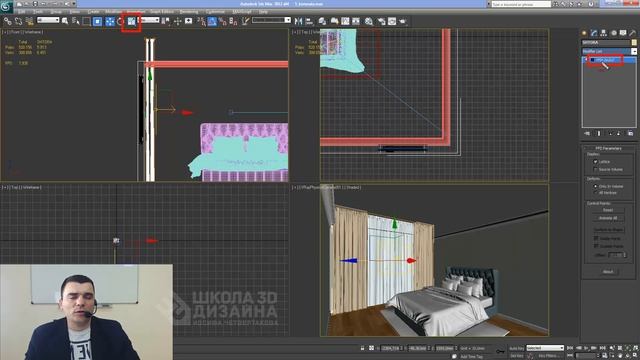The height and width of the screenshot is (360, 640).
Task: Choose the Bind to Space Warp tool
Action: point(30,21)
